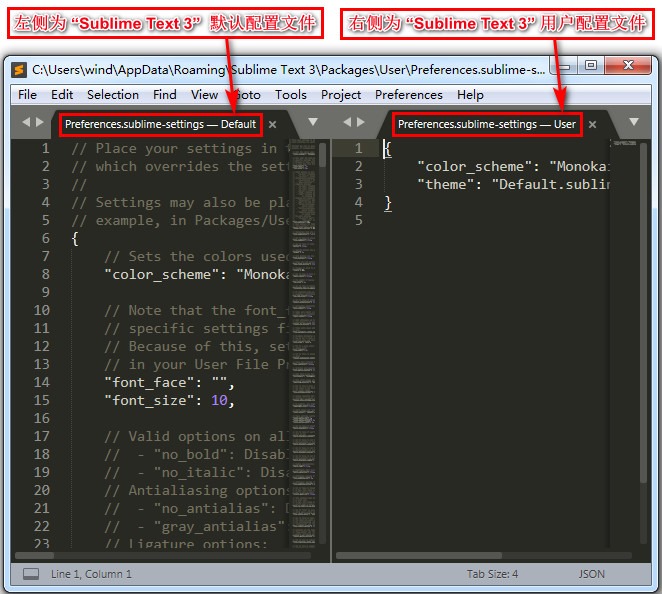This screenshot has height=594, width=662.
Task: Open the Tools menu
Action: click(290, 95)
